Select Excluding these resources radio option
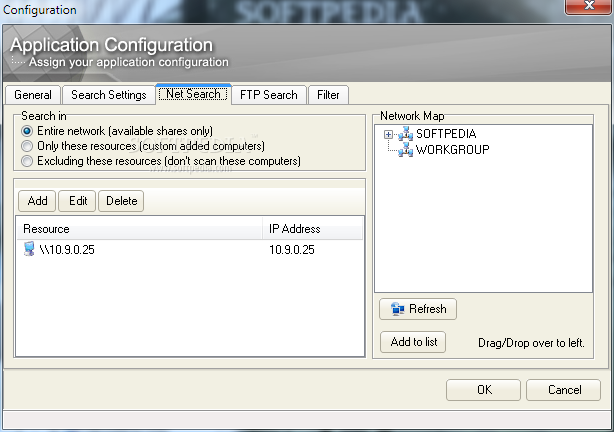The height and width of the screenshot is (432, 614). click(x=27, y=161)
